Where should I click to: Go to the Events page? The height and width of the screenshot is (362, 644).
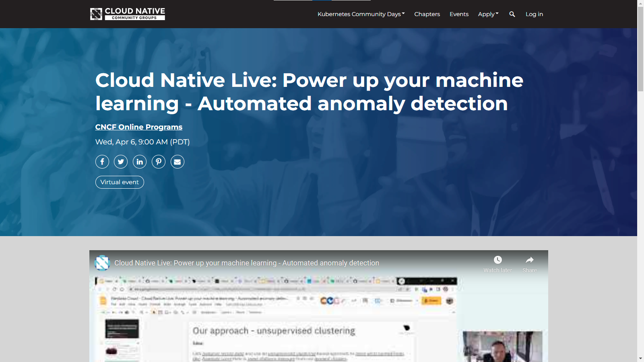[x=459, y=14]
